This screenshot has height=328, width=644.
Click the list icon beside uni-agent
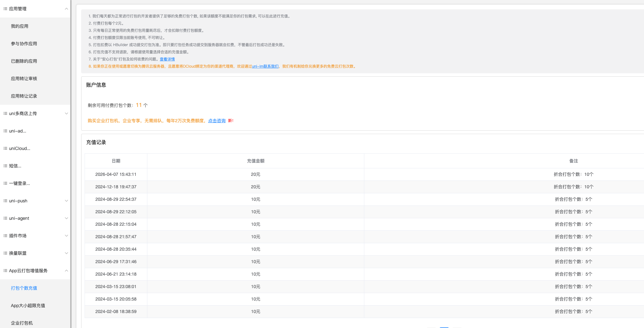click(x=5, y=218)
